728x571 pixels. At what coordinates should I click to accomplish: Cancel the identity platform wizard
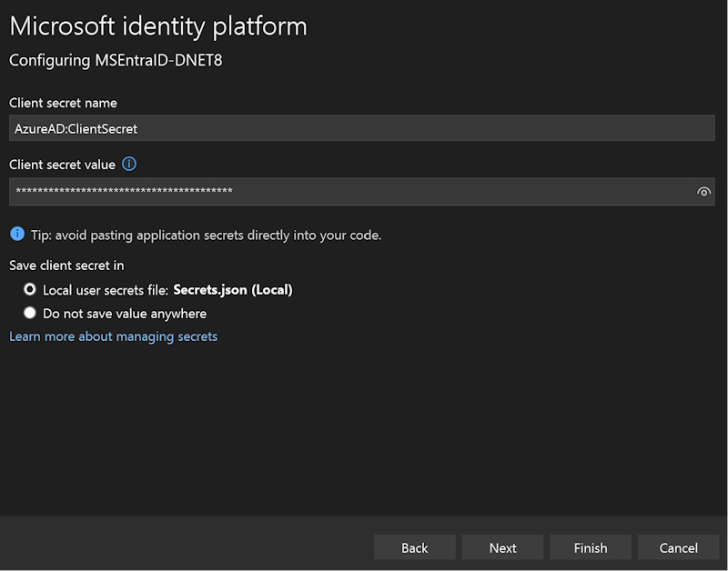tap(678, 547)
